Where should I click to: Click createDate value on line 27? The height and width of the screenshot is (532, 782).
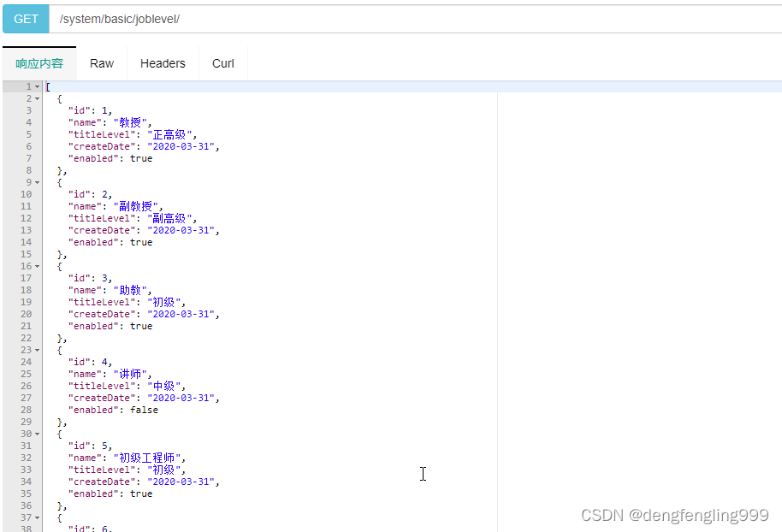click(x=181, y=398)
